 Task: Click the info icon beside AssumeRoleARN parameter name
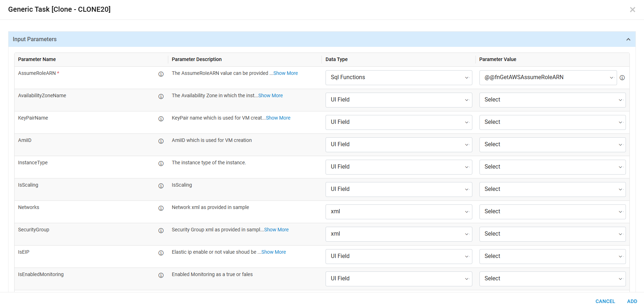coord(161,74)
